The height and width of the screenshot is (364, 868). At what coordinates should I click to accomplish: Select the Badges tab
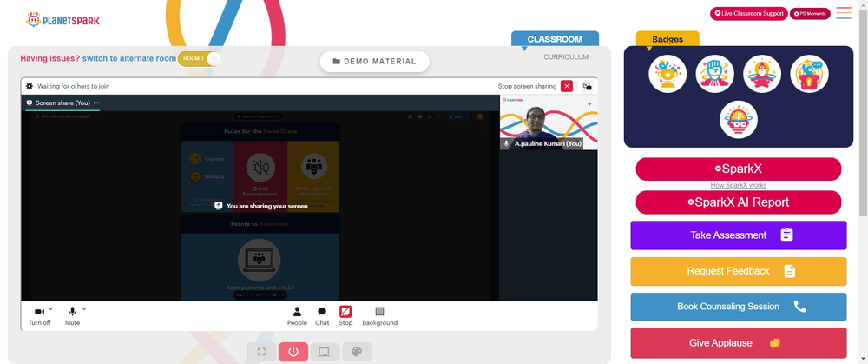(x=667, y=39)
